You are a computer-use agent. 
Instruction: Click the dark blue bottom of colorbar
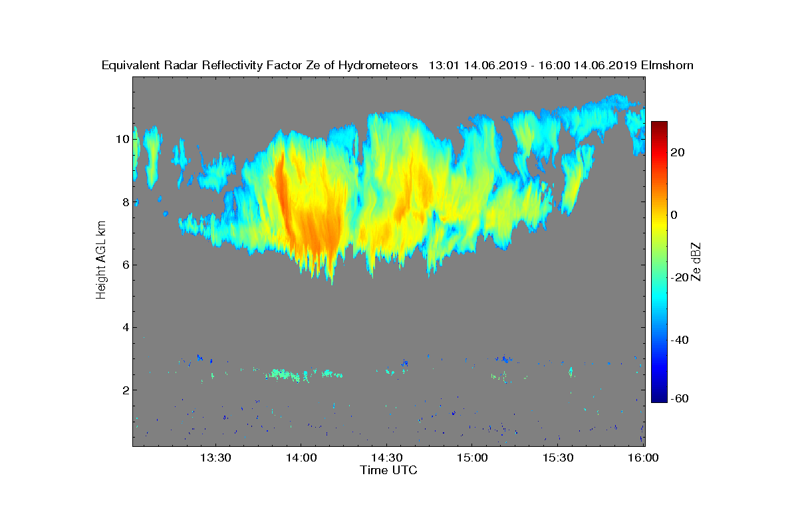659,397
